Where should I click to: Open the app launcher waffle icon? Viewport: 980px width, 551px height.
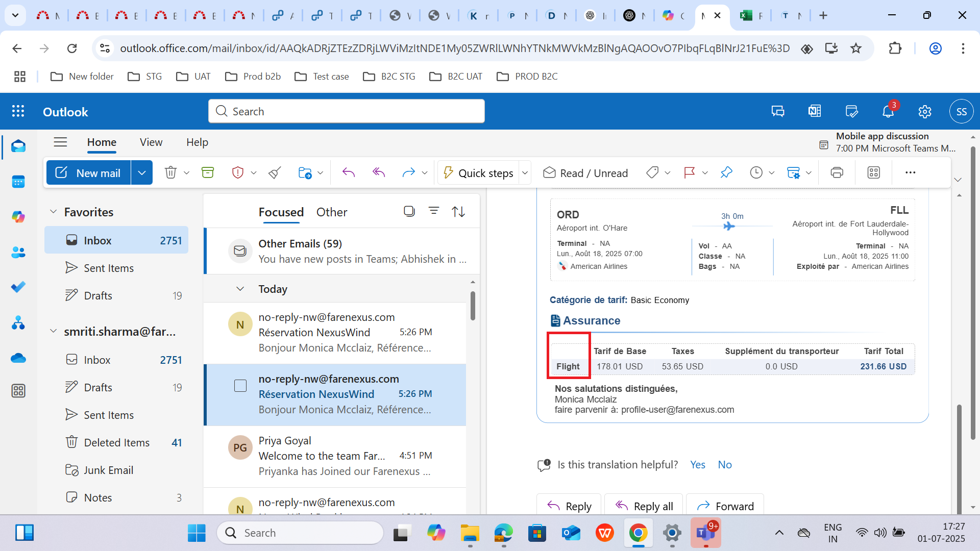[18, 111]
